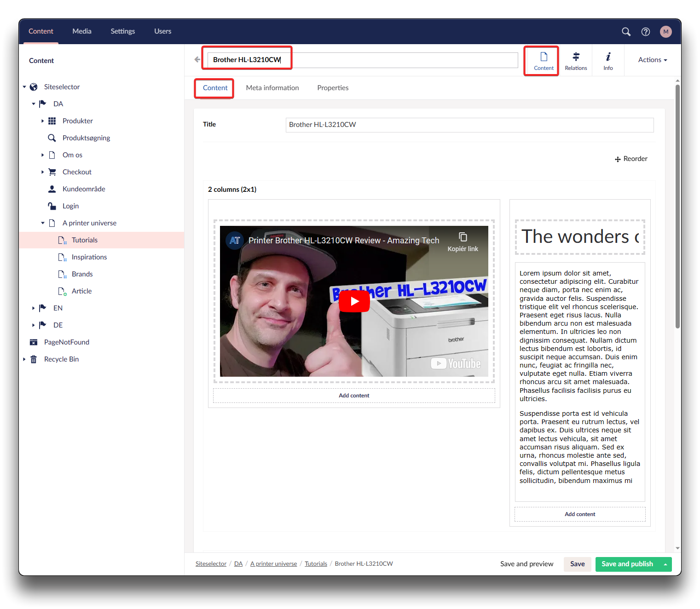Click the 'The wonders' headline block
This screenshot has width=700, height=609.
tap(580, 237)
